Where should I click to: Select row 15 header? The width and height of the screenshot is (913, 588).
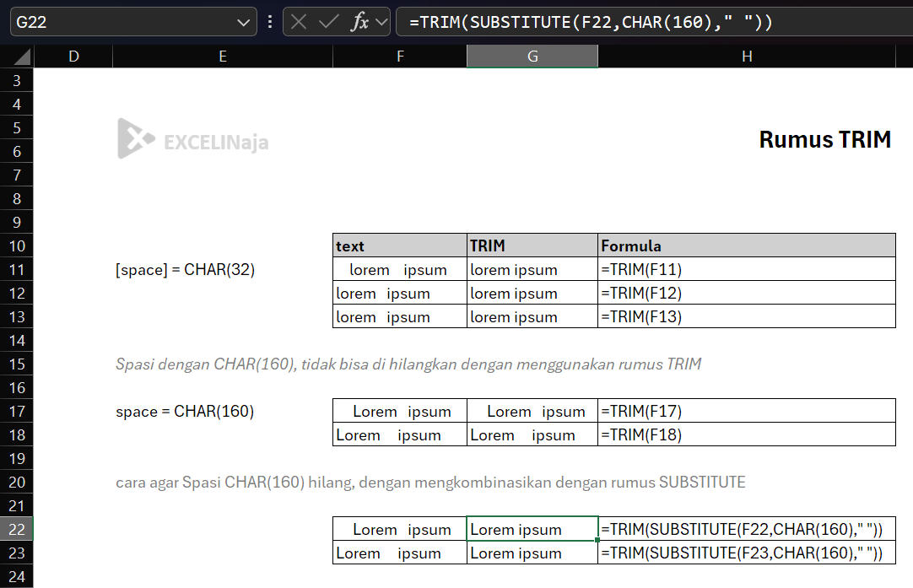16,364
